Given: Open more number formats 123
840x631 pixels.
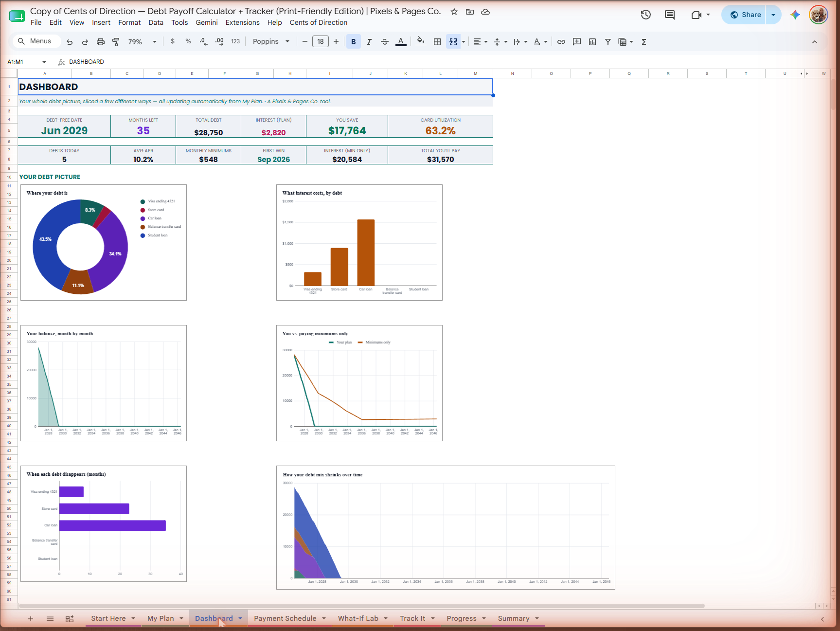Looking at the screenshot, I should [x=235, y=42].
